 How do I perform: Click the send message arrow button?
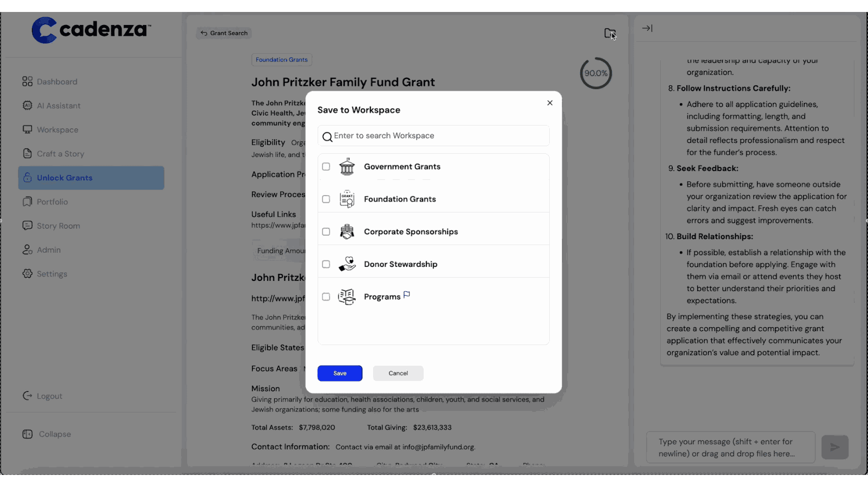point(835,447)
